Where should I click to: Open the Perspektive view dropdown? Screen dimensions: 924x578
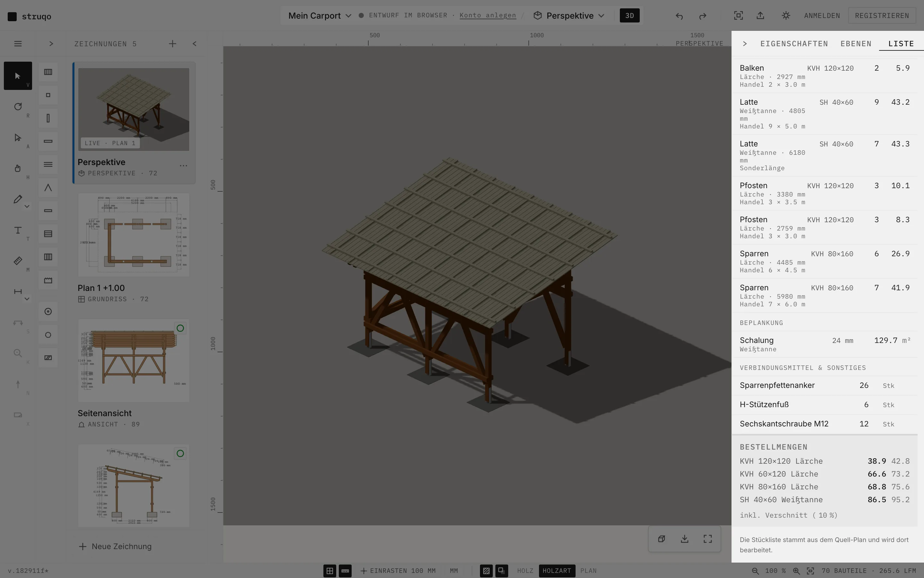point(569,16)
